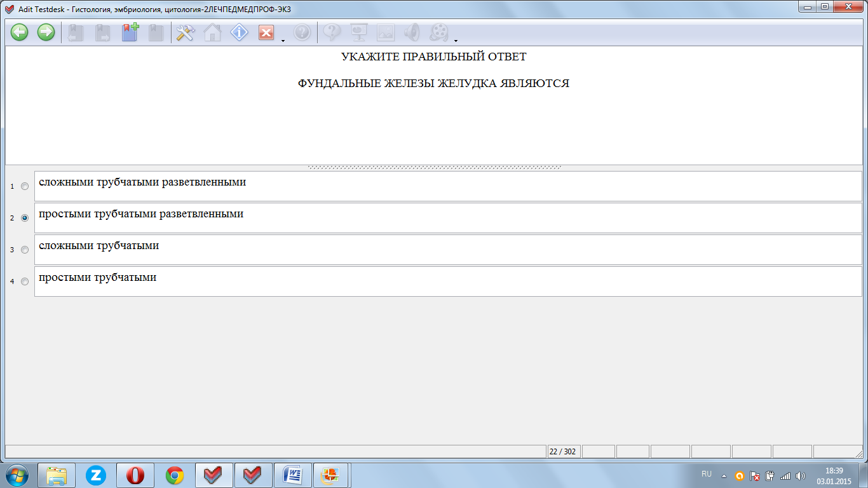Click the grayed speech bubble hint icon
The height and width of the screenshot is (488, 868).
point(332,32)
